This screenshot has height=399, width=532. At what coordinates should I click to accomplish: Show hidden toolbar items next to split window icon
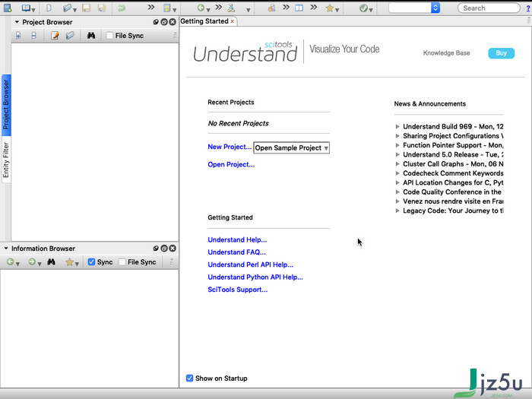coord(313,7)
